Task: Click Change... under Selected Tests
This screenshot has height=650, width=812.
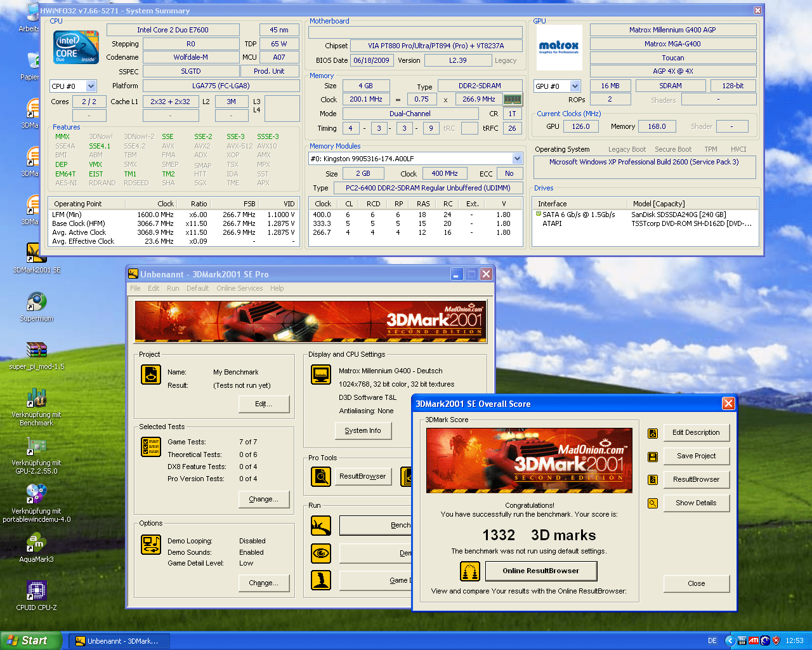Action: (x=264, y=500)
